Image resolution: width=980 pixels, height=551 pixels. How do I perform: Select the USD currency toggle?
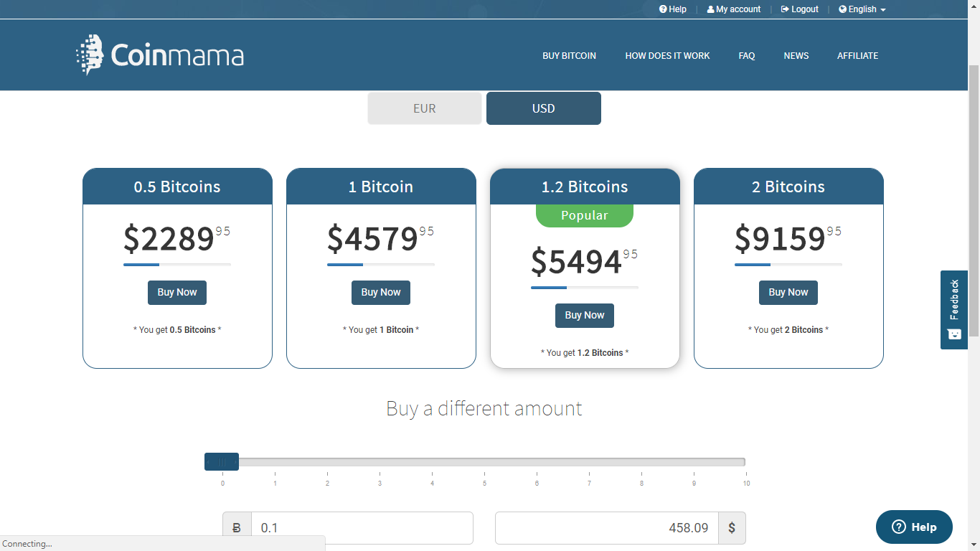543,108
